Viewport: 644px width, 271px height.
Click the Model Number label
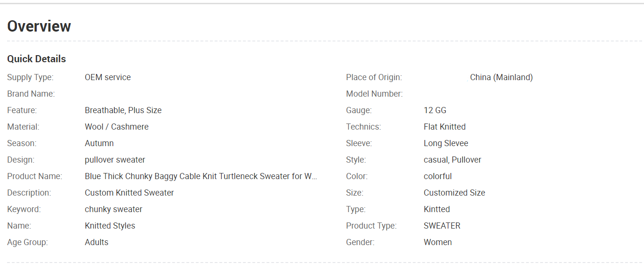click(x=374, y=94)
